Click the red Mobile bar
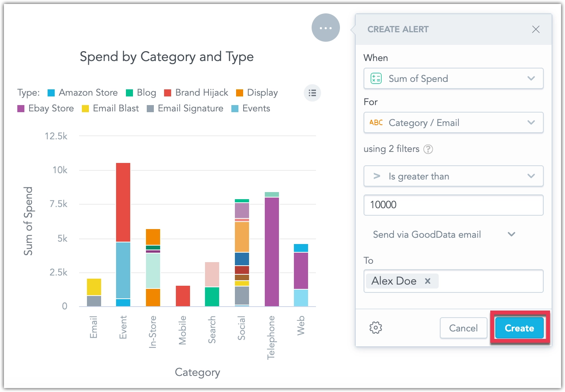The image size is (565, 392). click(x=183, y=296)
